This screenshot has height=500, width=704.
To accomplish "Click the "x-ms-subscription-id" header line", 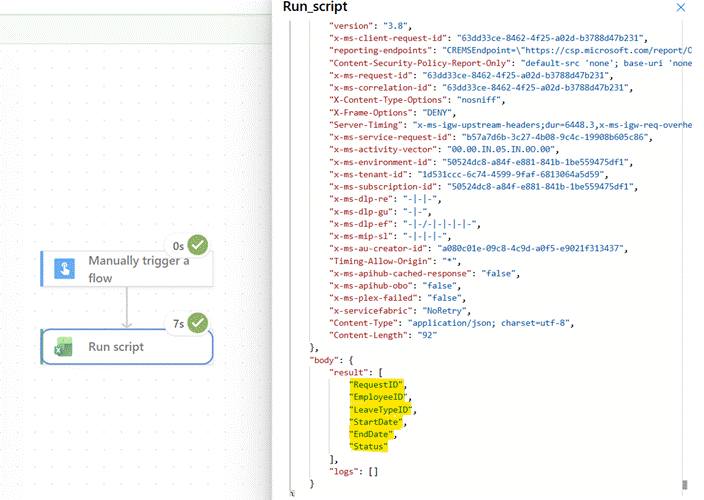I will pos(484,187).
